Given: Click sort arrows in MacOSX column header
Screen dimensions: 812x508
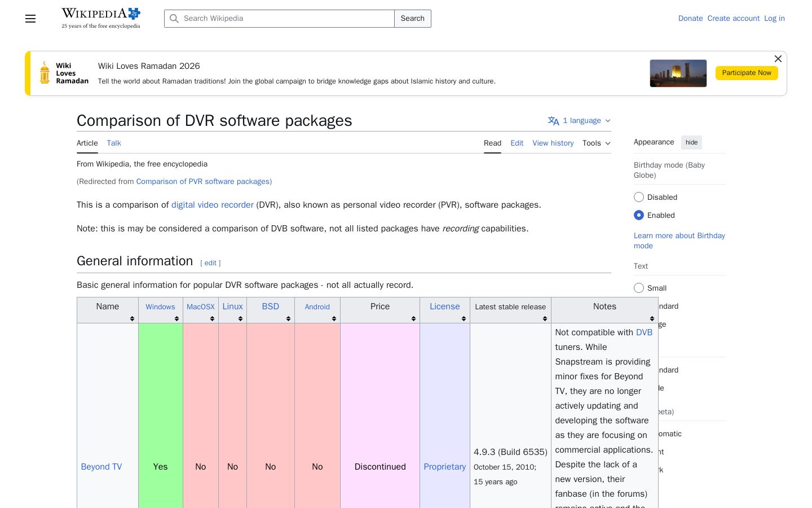Looking at the screenshot, I should click(212, 319).
